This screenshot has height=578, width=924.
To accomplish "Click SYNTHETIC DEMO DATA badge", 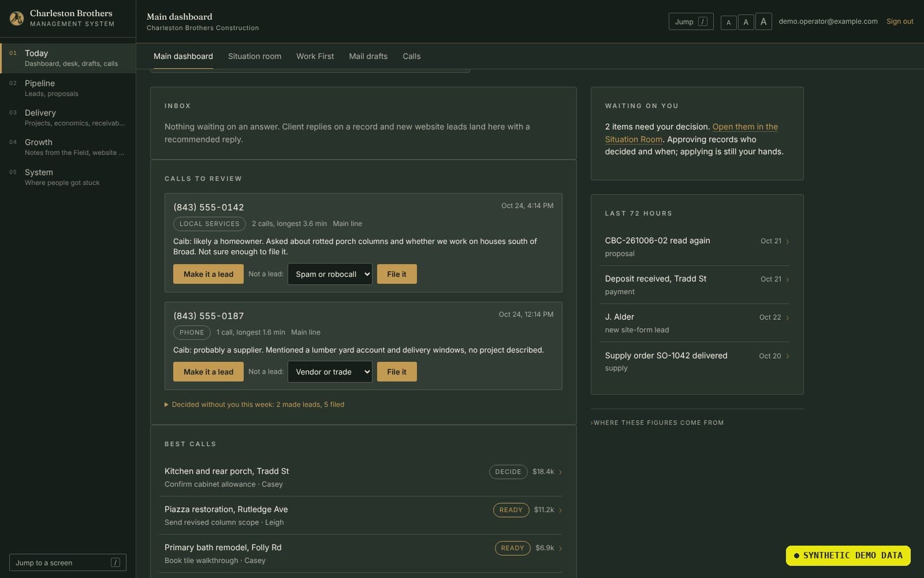I will (848, 555).
